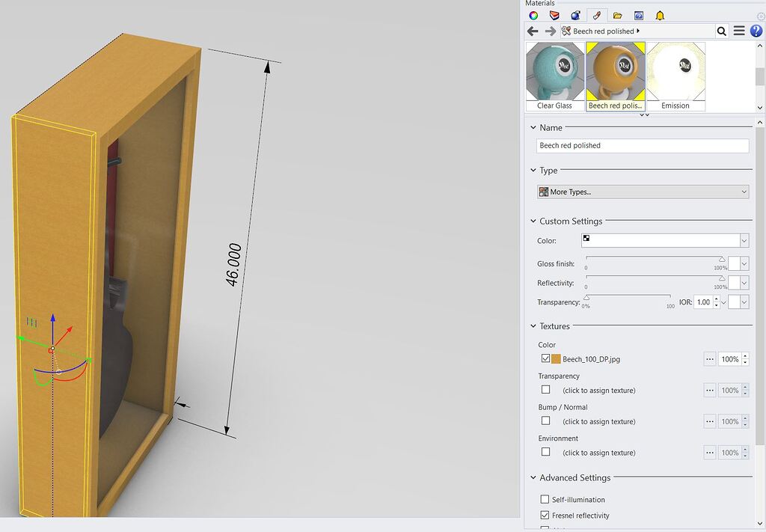Open the Environments panel icon
Screen dimensions: 766x532
coord(575,15)
